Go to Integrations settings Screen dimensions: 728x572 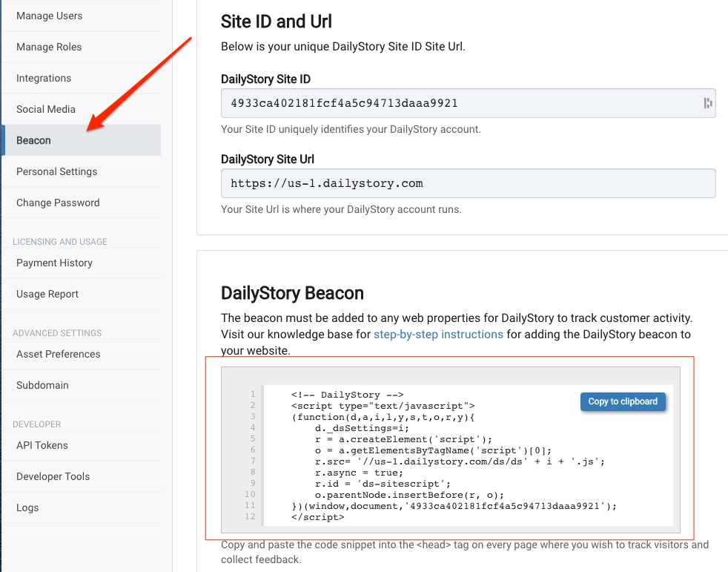coord(44,78)
